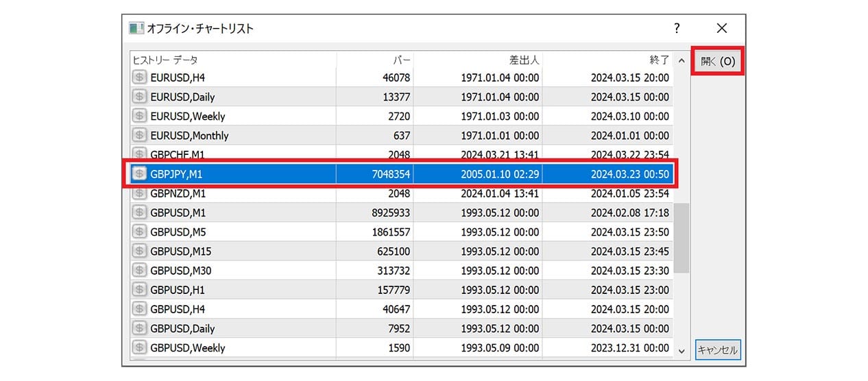This screenshot has width=868, height=381.
Task: Click the icon beside EURUSD,Monthly
Action: click(139, 135)
